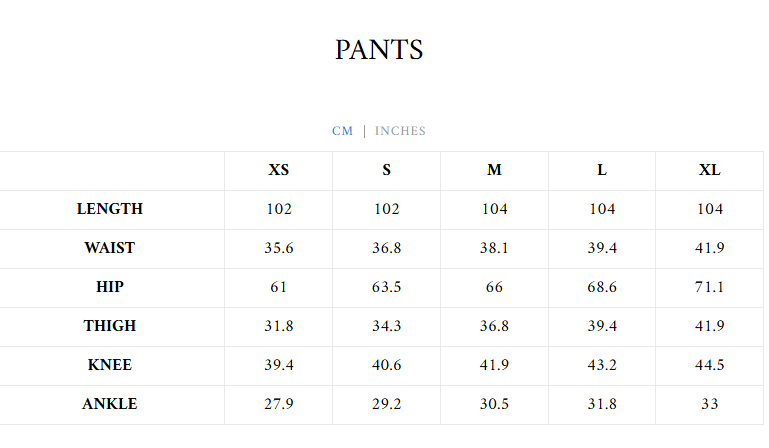Click the HIP row label
769x448 pixels.
[x=110, y=287]
